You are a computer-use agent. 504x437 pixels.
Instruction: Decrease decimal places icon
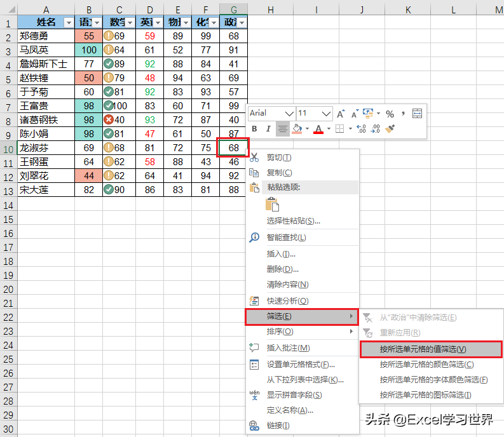coord(375,129)
